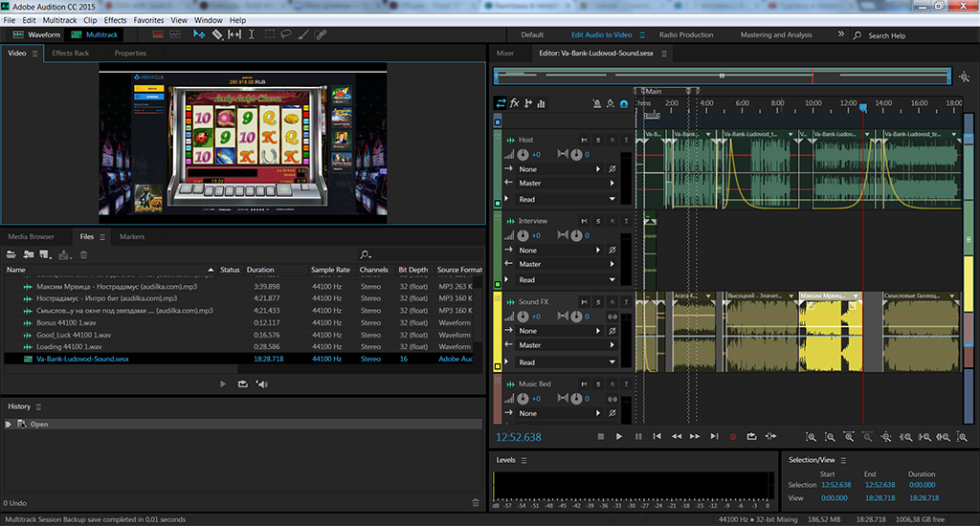Select the Radio Production workspace
The height and width of the screenshot is (526, 980).
(685, 35)
